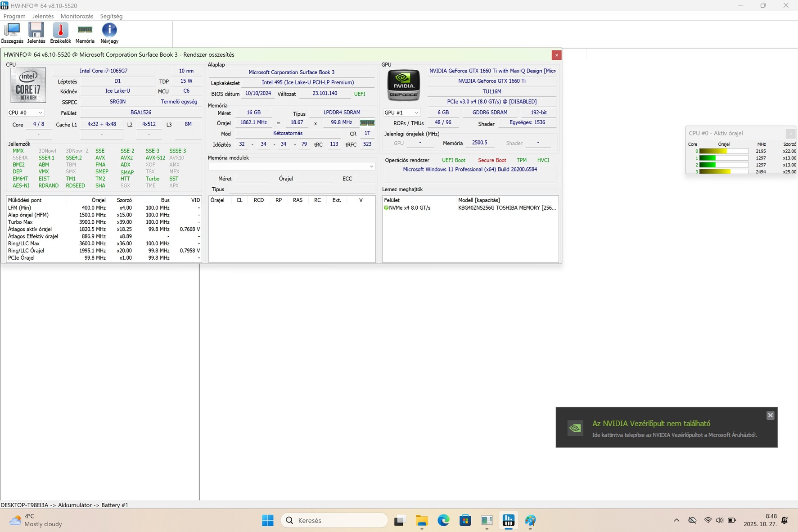Close the CPU #0 Aktív órajel panel
This screenshot has width=798, height=532.
(790, 133)
